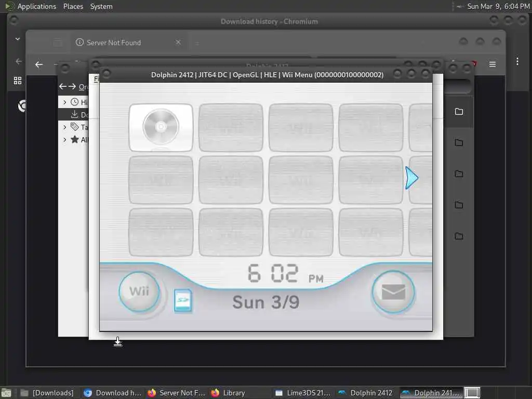Open the Places menu
Image resolution: width=532 pixels, height=399 pixels.
(73, 6)
